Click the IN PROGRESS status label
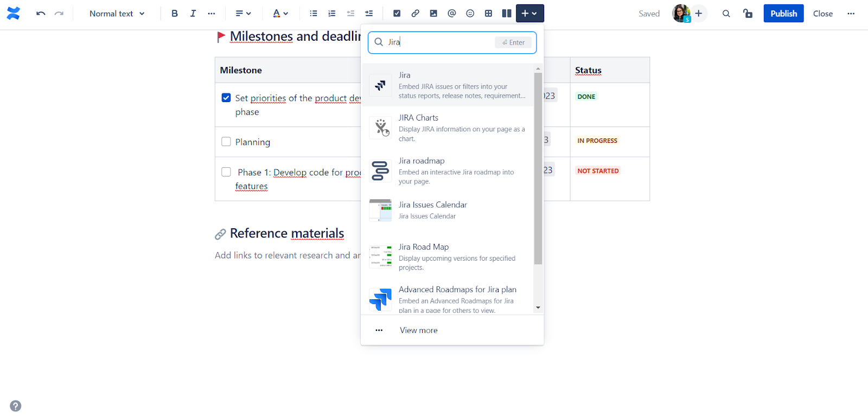 click(x=597, y=141)
